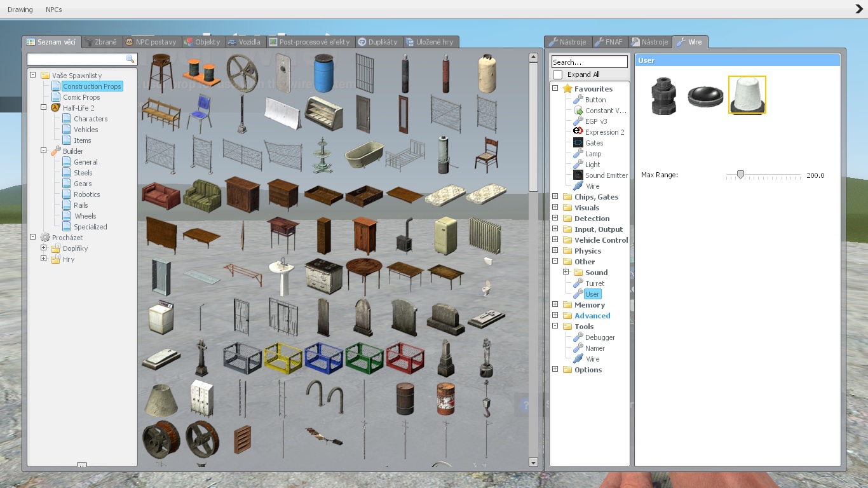Select the red couch prop
This screenshot has height=488, width=868.
click(x=160, y=195)
